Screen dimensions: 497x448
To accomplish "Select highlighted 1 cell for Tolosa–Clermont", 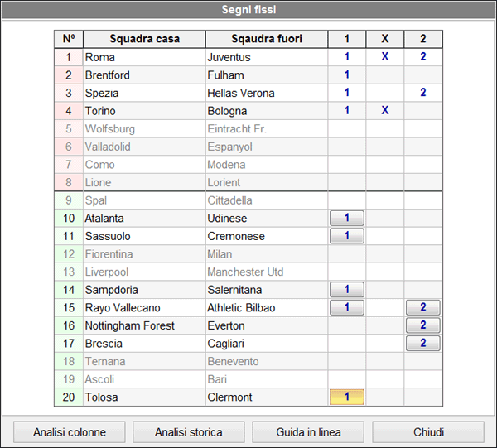I will tap(347, 397).
